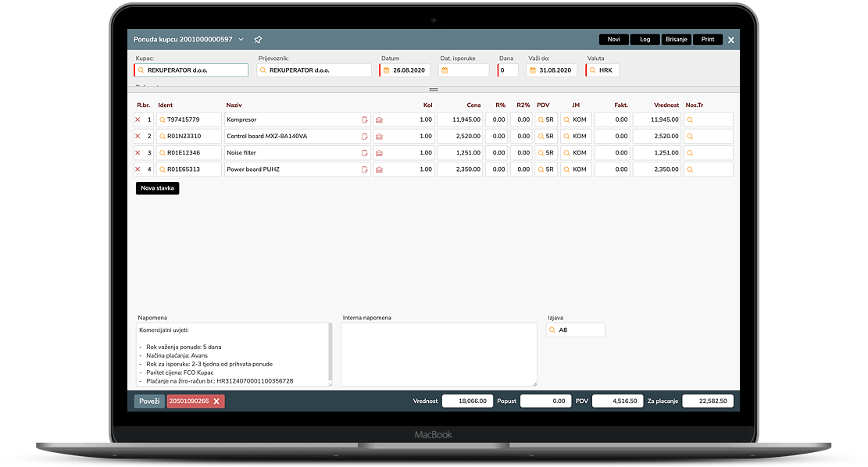Screen dimensions: 868x467
Task: Click the Napomena scrollbar
Action: pos(330,353)
